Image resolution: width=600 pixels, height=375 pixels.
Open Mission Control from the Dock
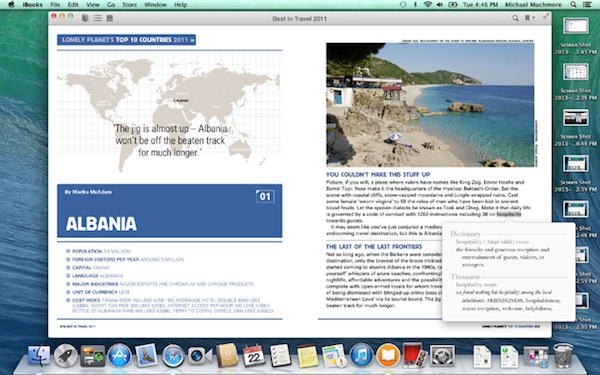tap(92, 355)
